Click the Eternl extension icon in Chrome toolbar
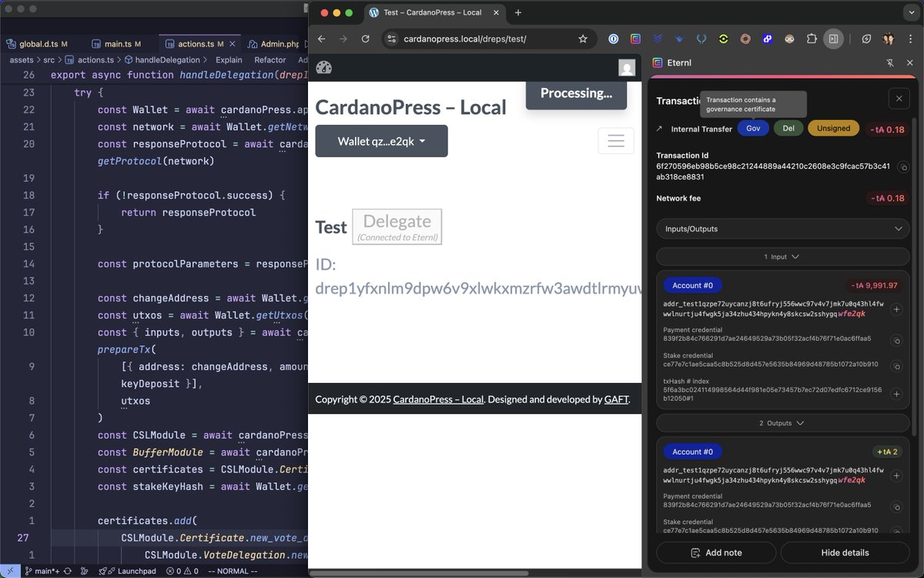Viewport: 924px width, 578px height. point(635,39)
